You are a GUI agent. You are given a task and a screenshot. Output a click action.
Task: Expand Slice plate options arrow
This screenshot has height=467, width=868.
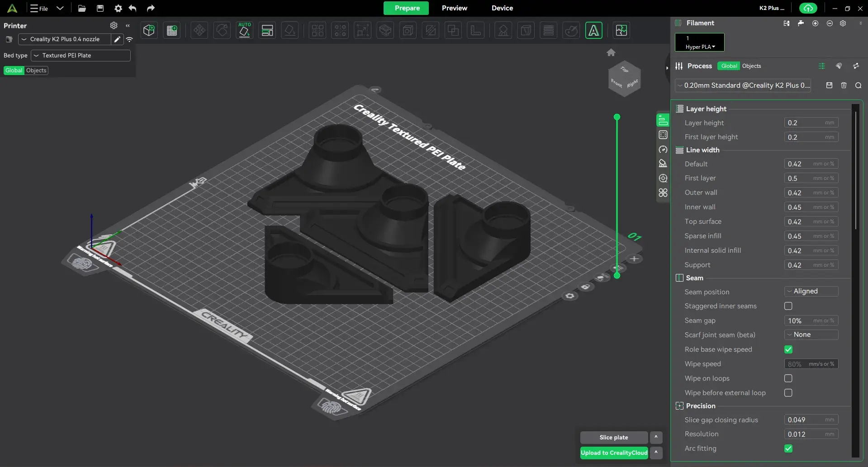click(656, 437)
